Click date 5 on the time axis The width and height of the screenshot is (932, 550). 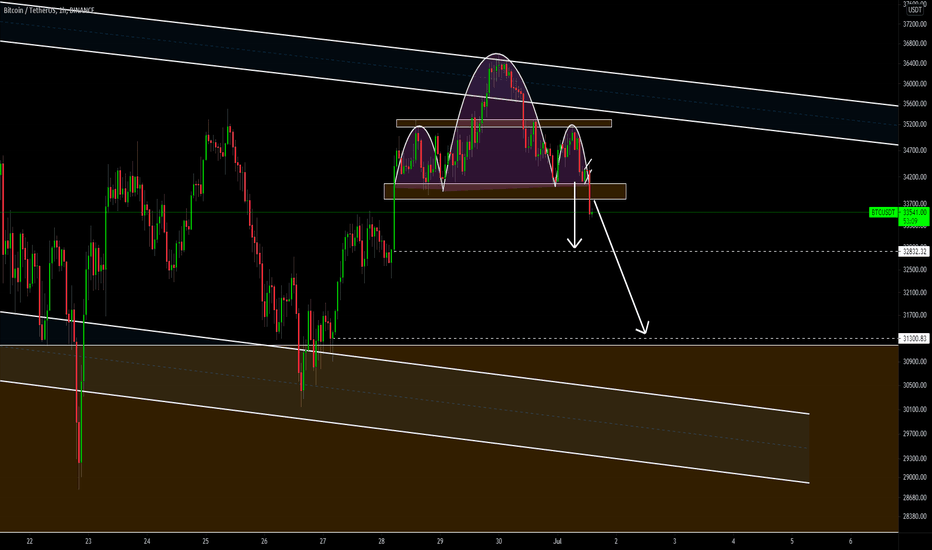click(792, 541)
